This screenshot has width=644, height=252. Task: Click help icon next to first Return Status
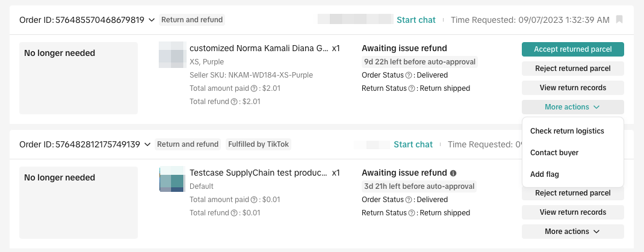pos(412,88)
